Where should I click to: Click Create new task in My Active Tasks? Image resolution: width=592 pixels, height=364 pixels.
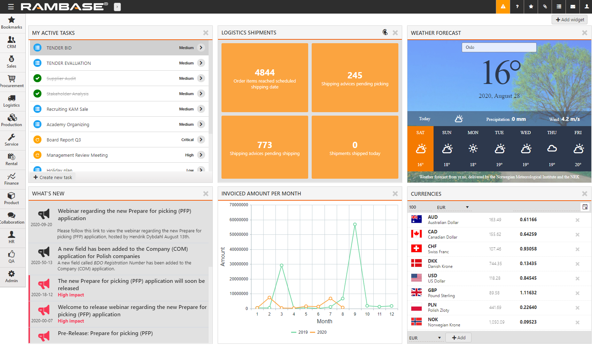coord(53,177)
